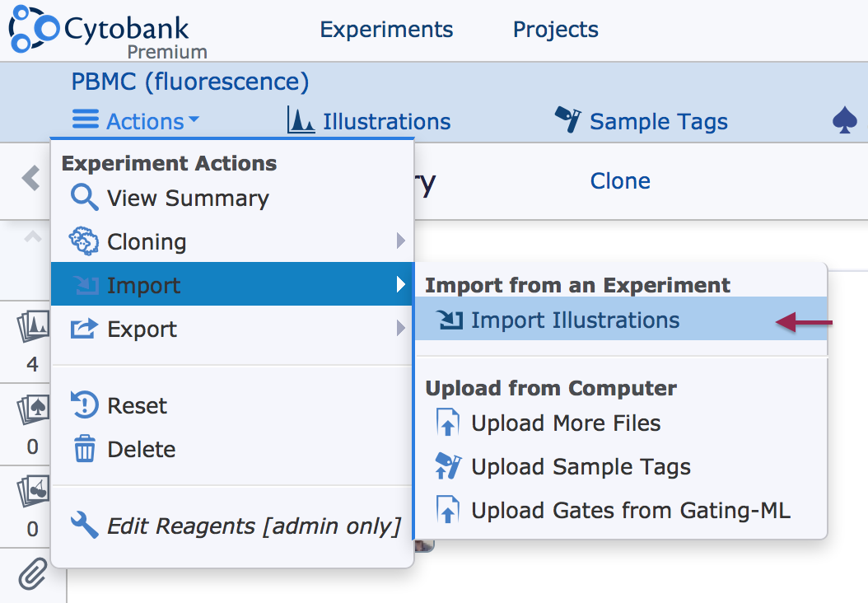Open the Illustrations toolbar link
Viewport: 868px width, 603px height.
[x=386, y=121]
